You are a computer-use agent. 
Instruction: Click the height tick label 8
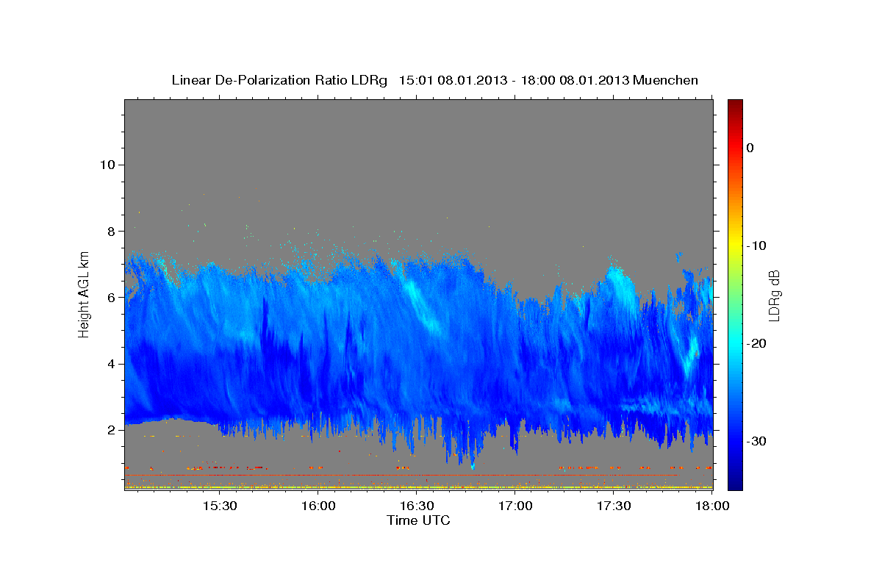pos(111,231)
